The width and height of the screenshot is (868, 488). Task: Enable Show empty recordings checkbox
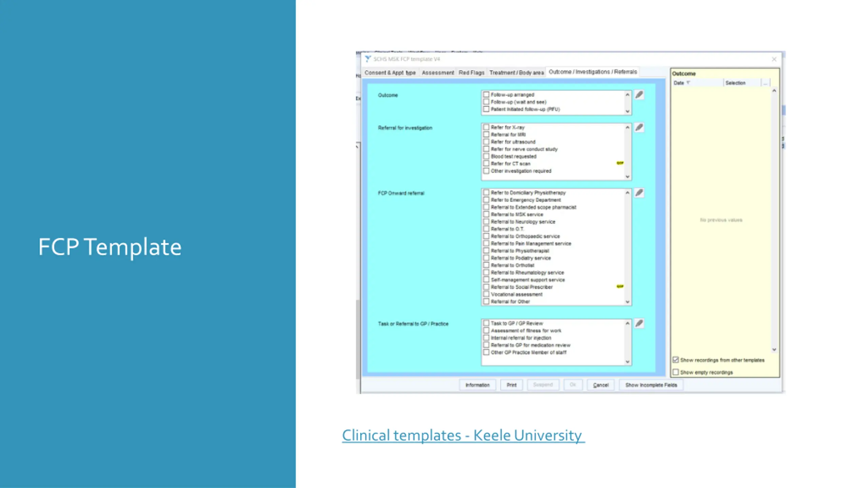(676, 372)
